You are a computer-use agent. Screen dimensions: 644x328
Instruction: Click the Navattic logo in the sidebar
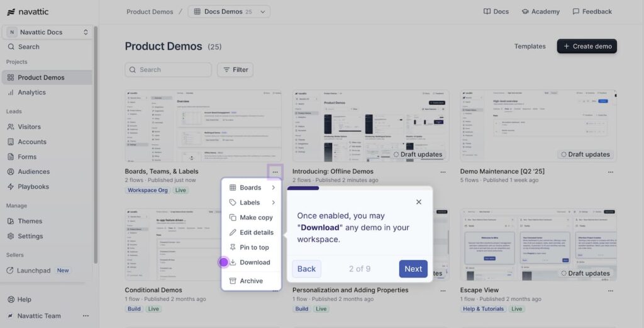click(x=28, y=11)
